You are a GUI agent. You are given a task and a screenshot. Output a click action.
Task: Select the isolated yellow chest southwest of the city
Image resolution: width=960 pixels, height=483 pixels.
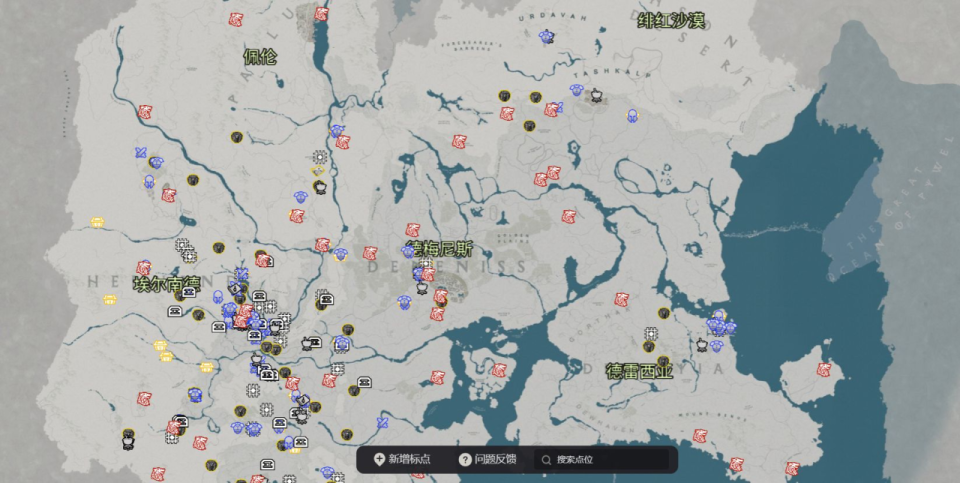207,367
